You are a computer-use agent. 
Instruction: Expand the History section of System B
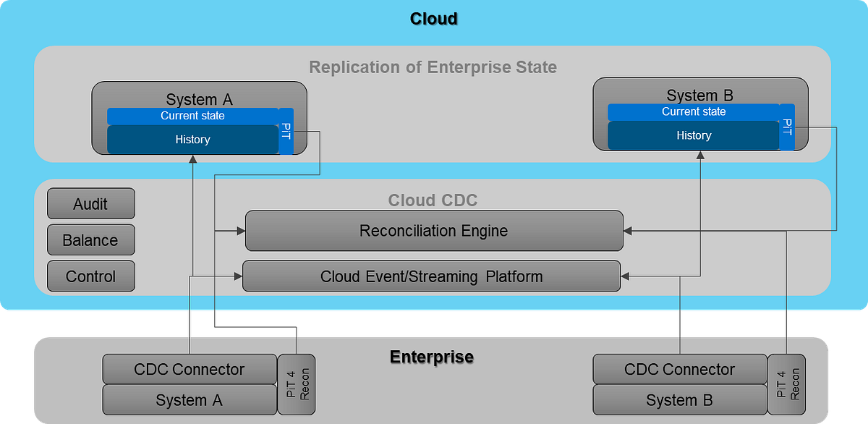(x=694, y=135)
